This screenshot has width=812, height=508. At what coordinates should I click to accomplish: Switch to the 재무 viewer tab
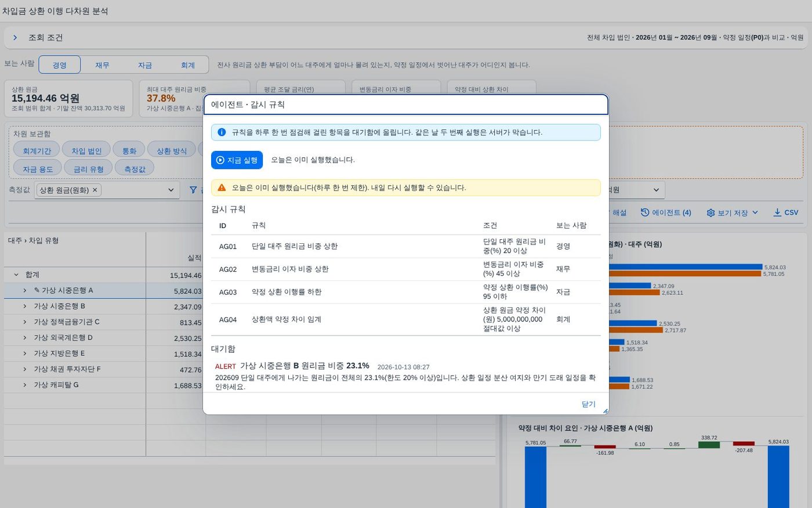pos(102,65)
